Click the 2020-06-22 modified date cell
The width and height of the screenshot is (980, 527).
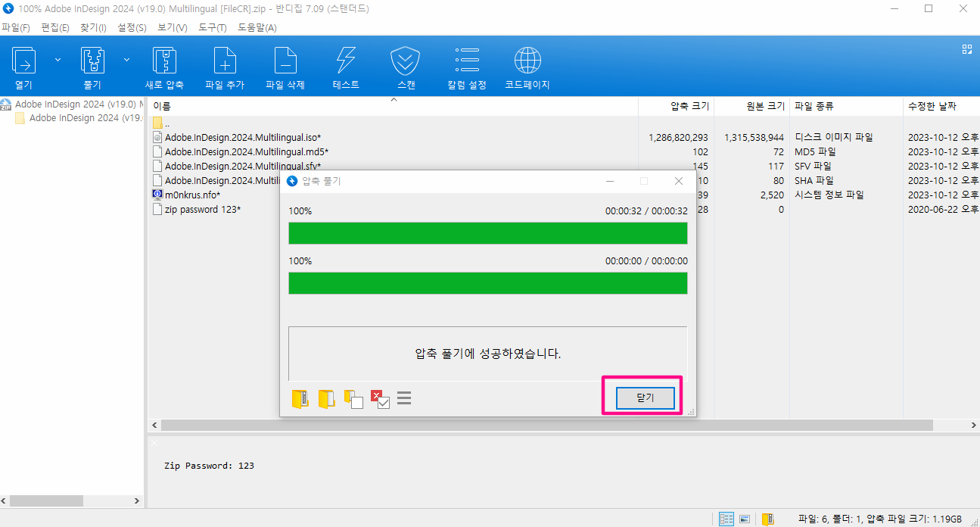point(943,209)
